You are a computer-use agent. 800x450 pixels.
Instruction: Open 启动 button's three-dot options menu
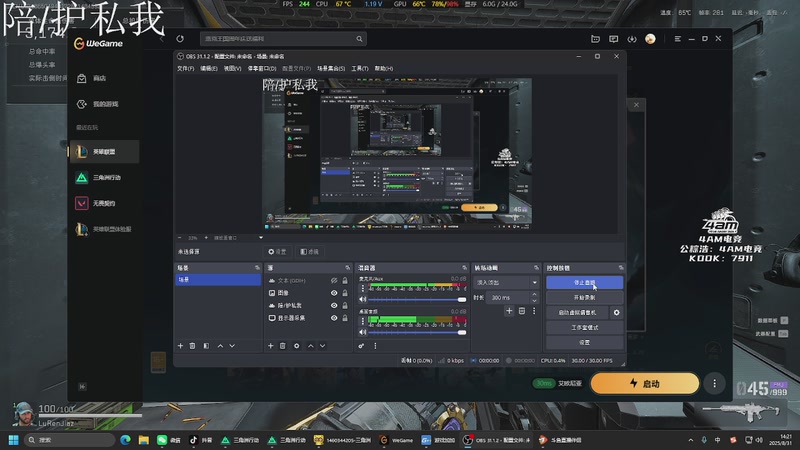[x=714, y=383]
